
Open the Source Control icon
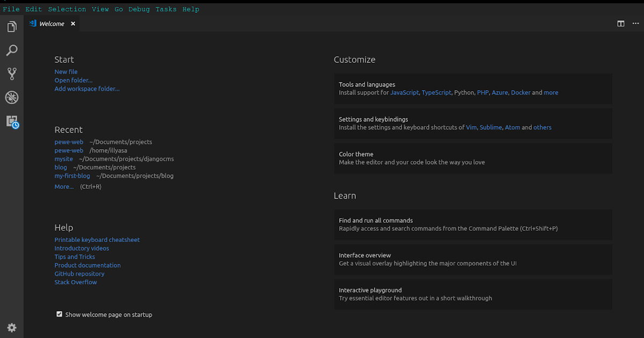click(x=12, y=74)
